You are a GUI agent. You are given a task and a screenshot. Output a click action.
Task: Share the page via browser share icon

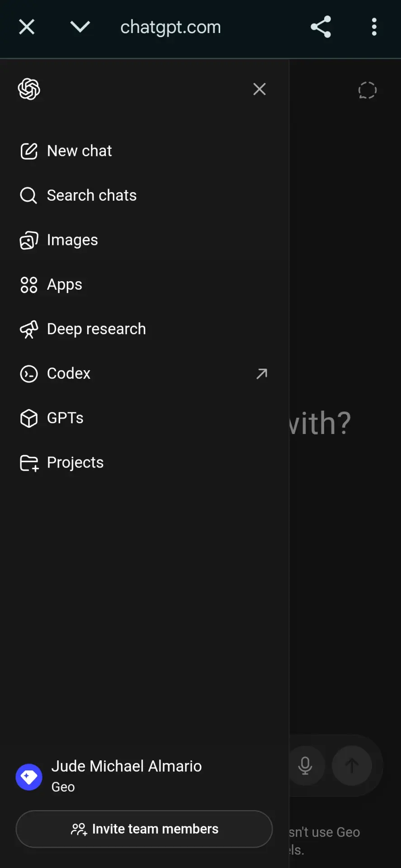[x=321, y=27]
